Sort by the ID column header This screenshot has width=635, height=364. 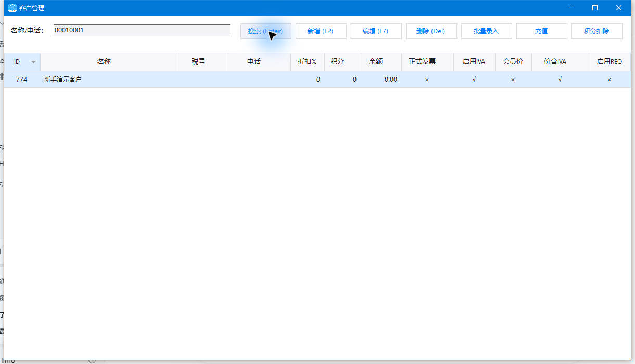pyautogui.click(x=22, y=62)
